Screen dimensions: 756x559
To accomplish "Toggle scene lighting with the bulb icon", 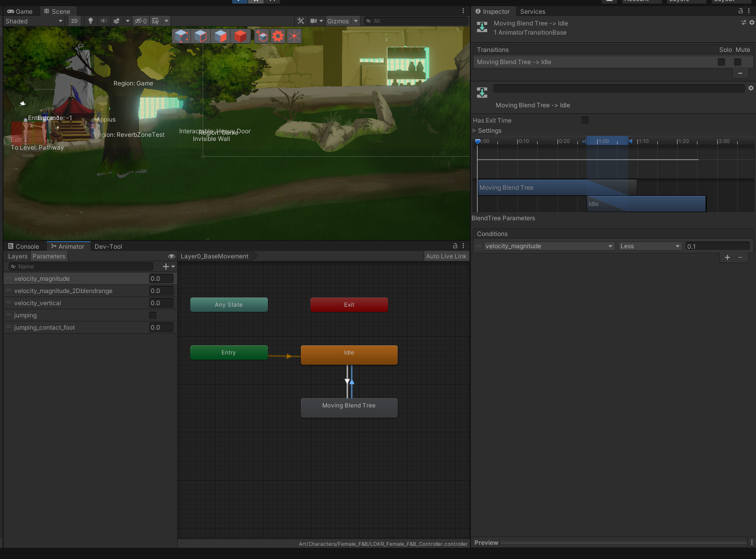I will pyautogui.click(x=90, y=21).
